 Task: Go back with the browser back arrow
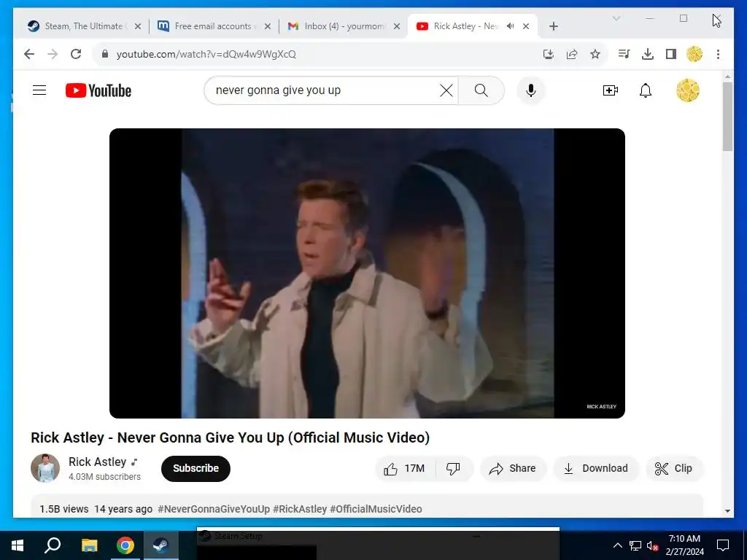click(x=29, y=54)
